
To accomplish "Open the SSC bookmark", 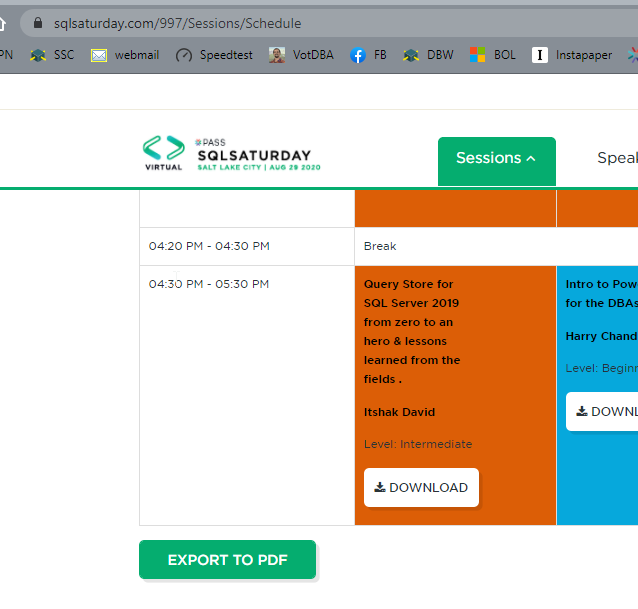I will tap(52, 55).
